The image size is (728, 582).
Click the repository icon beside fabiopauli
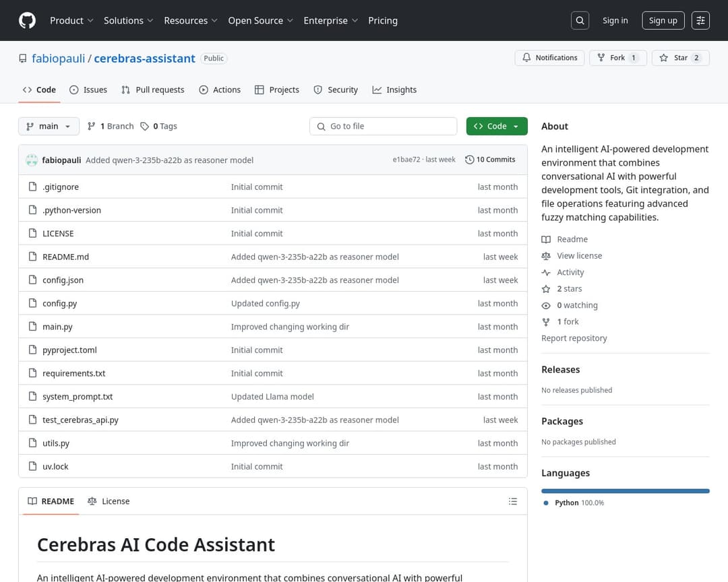(x=23, y=59)
